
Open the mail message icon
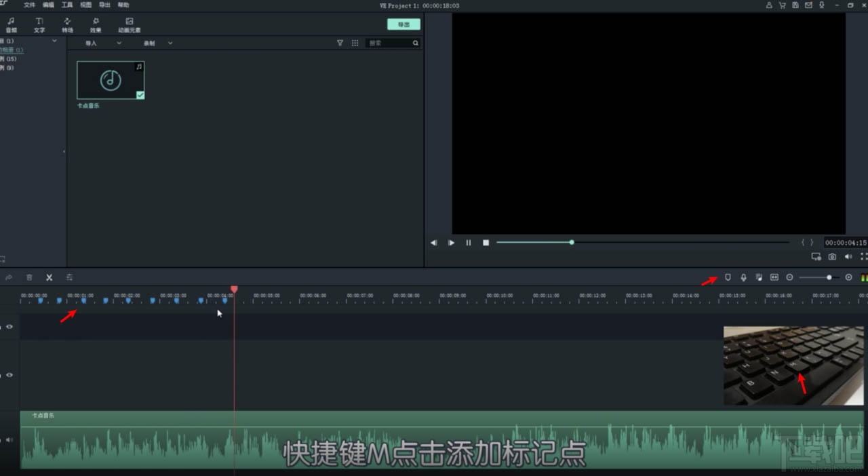808,5
